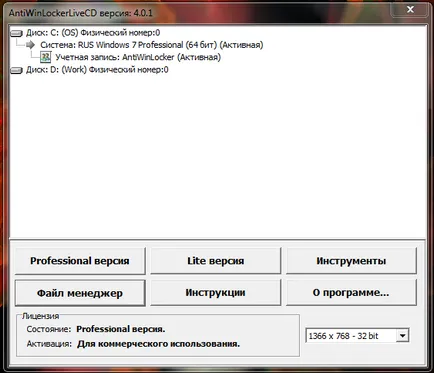This screenshot has width=434, height=373.
Task: Show the О программе... dialog
Action: pyautogui.click(x=351, y=293)
